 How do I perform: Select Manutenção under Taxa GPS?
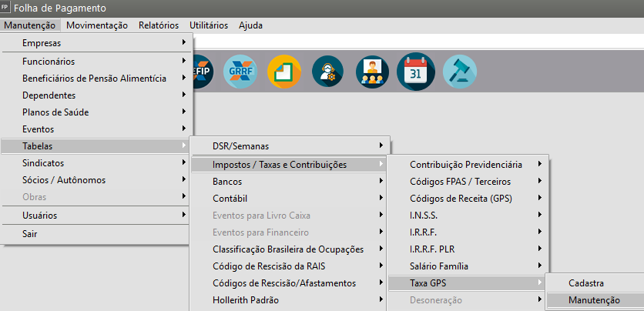click(594, 300)
